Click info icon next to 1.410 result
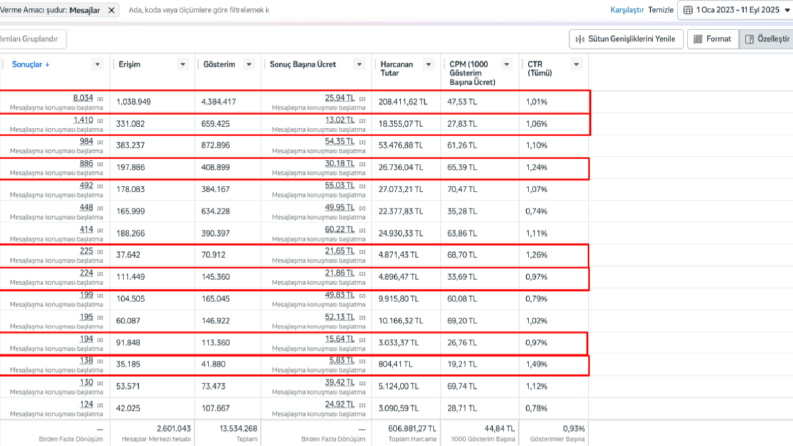This screenshot has width=793, height=446. 100,121
